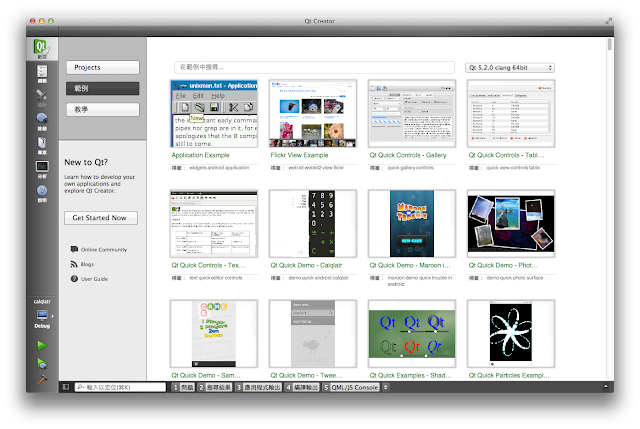Open the Same Game demo thumbnail

pyautogui.click(x=214, y=334)
